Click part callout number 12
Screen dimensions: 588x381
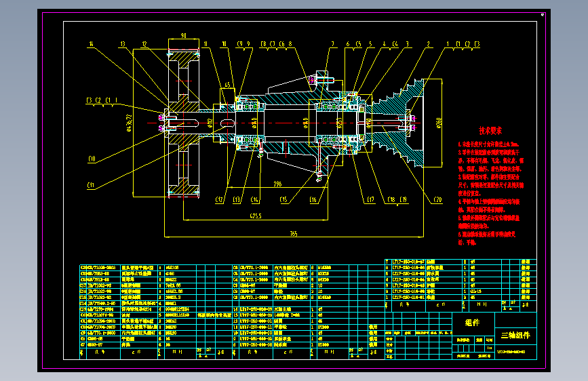click(144, 44)
